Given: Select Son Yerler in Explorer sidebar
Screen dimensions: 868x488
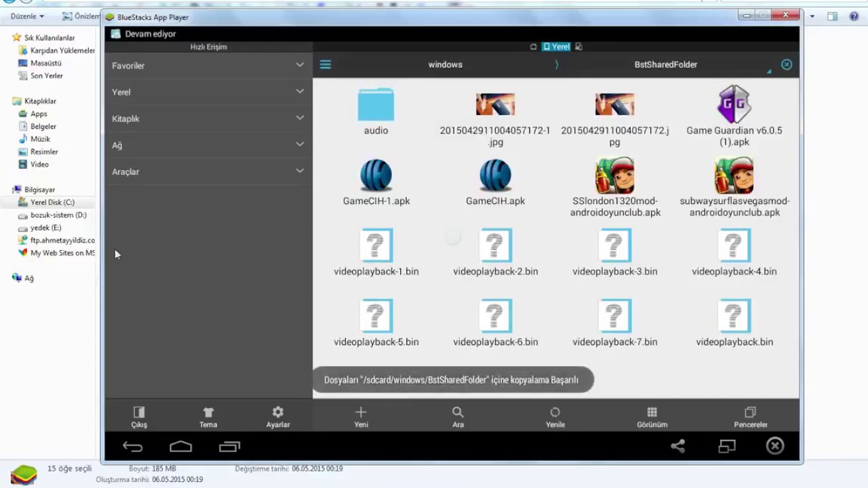Looking at the screenshot, I should click(x=41, y=76).
